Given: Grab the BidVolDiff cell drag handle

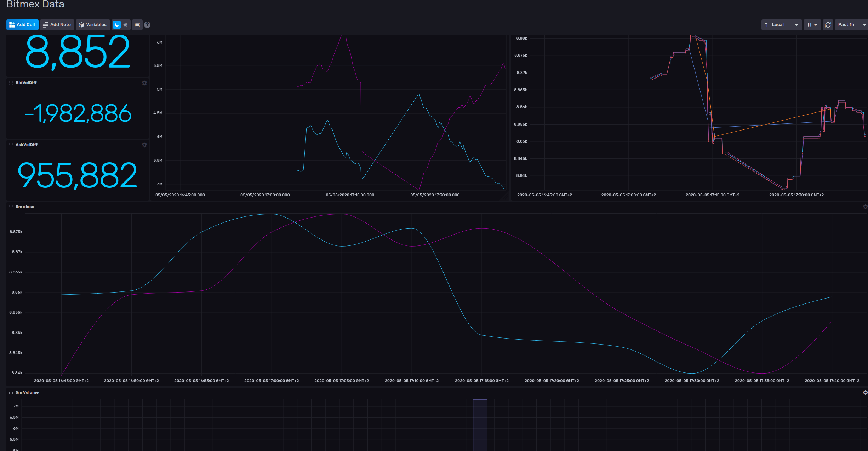Looking at the screenshot, I should point(11,83).
